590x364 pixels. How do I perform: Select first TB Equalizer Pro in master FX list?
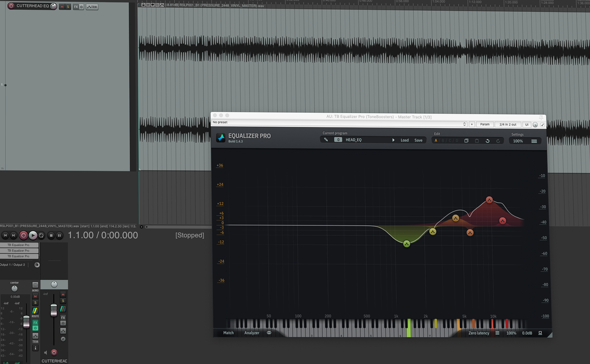[x=19, y=245]
